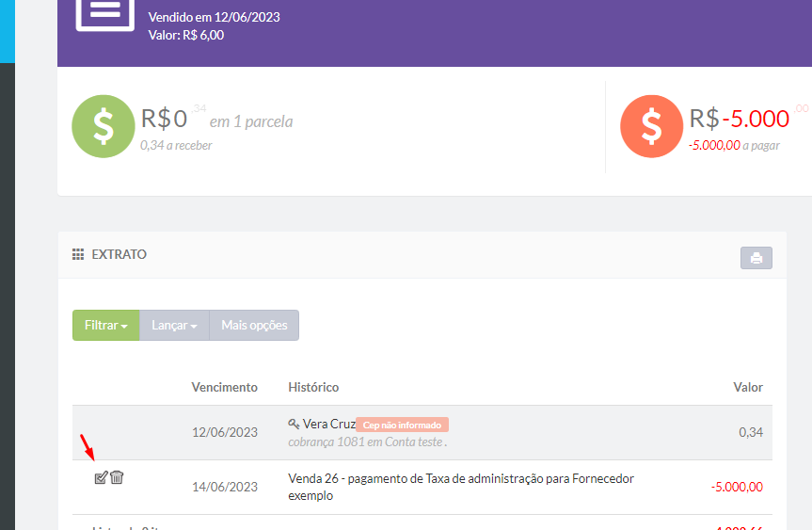Screen dimensions: 812x530
Task: Expand the Lançar dropdown menu
Action: coord(174,325)
